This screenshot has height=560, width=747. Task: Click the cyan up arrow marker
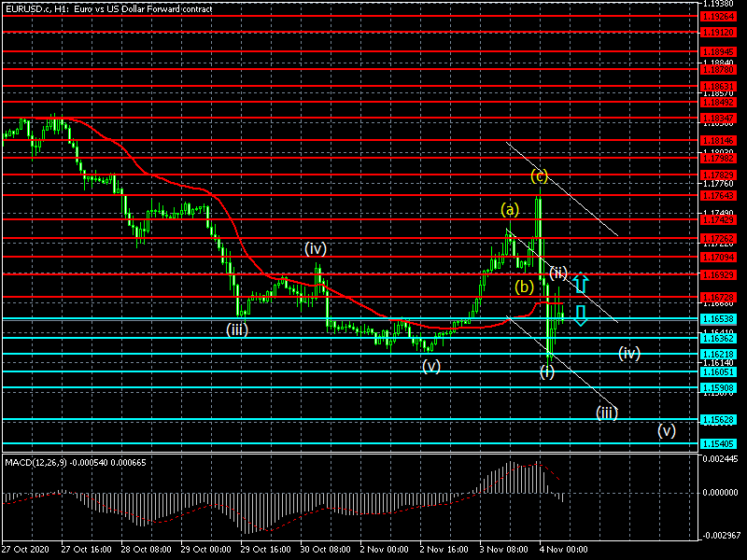coord(580,284)
